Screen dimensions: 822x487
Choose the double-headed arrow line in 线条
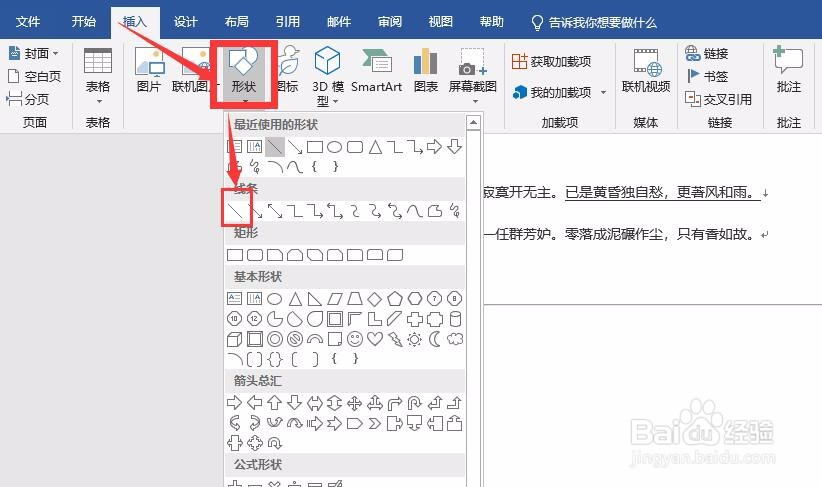pos(275,211)
